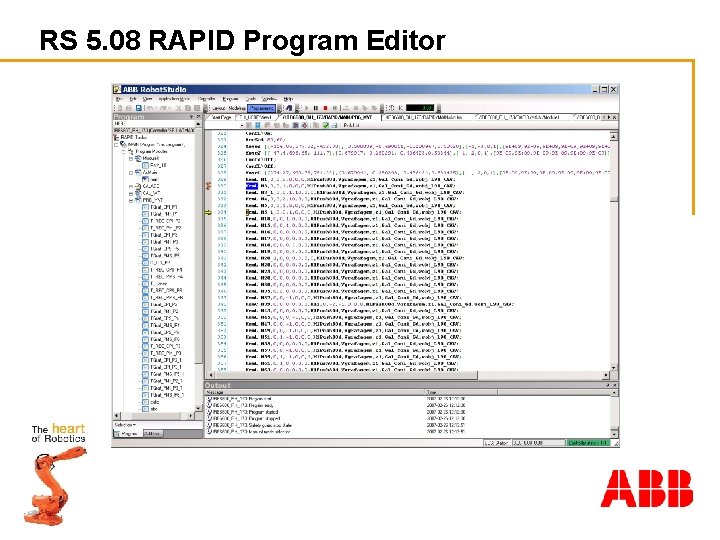Switch to the View1 tab
Viewport: 720px width, 540px height.
click(x=258, y=118)
